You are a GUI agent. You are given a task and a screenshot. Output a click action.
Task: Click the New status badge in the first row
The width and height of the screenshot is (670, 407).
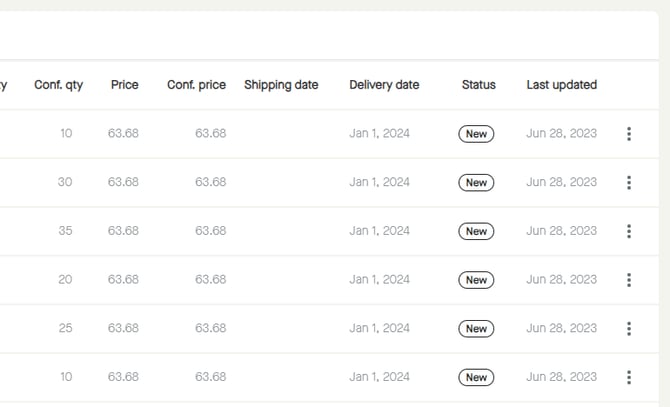476,134
